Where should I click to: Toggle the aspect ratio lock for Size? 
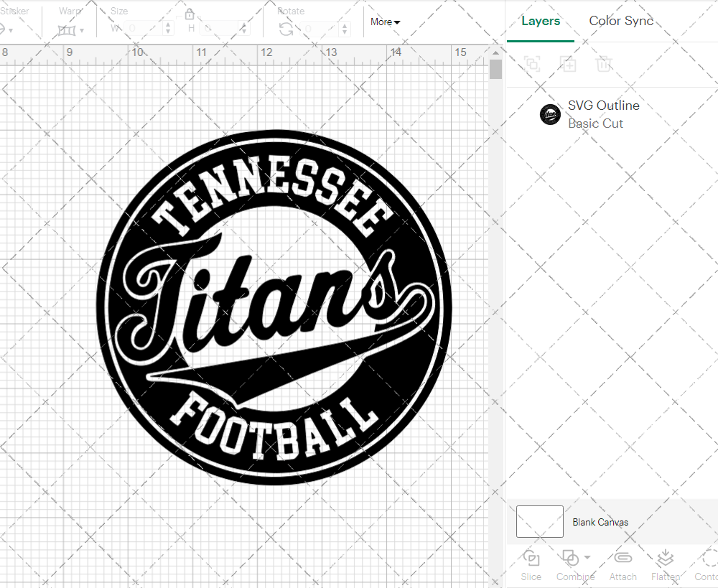coord(189,14)
